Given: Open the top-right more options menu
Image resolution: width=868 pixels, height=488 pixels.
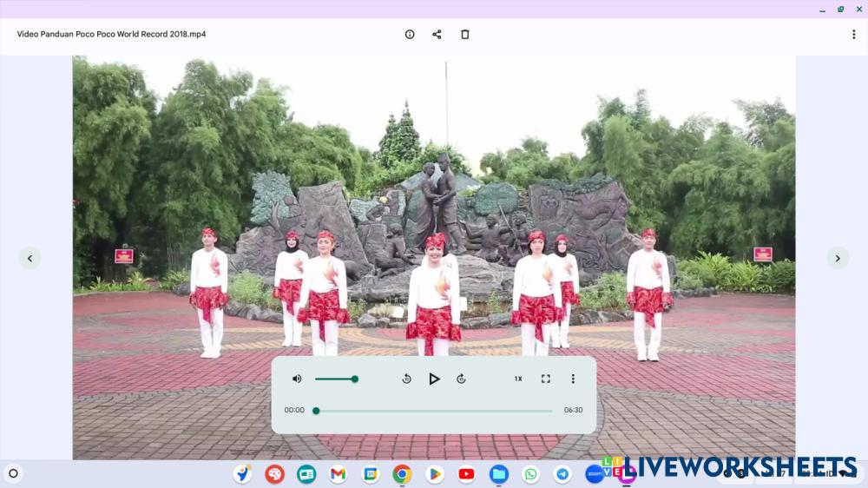Looking at the screenshot, I should pos(853,35).
